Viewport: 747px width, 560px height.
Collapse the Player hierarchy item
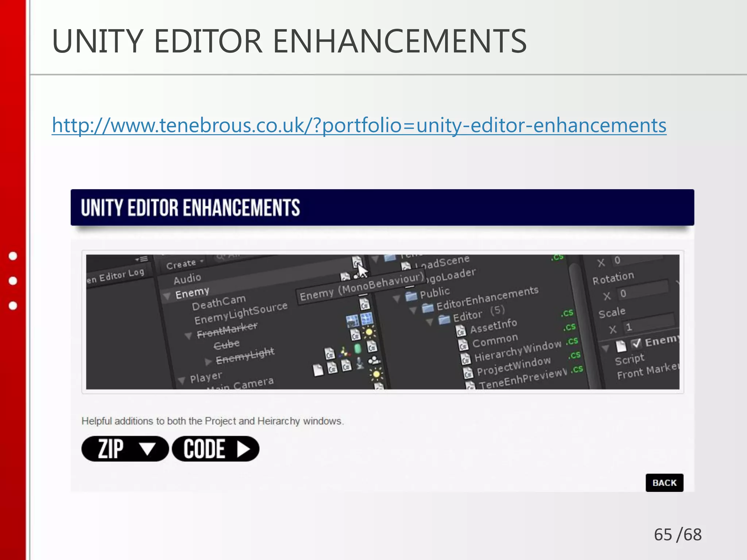[181, 381]
